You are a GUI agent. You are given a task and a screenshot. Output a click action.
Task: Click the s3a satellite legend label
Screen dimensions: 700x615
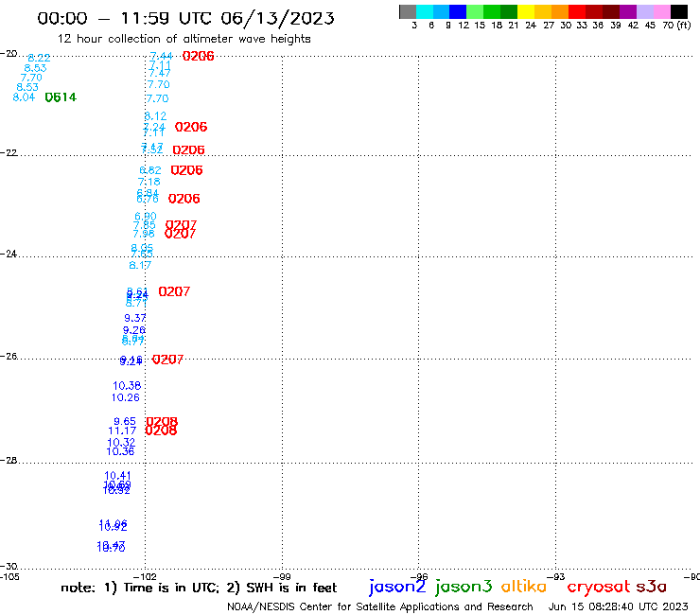[x=652, y=587]
